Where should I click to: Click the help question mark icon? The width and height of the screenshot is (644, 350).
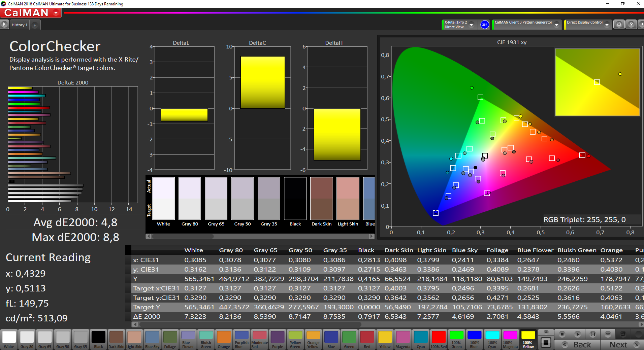631,25
